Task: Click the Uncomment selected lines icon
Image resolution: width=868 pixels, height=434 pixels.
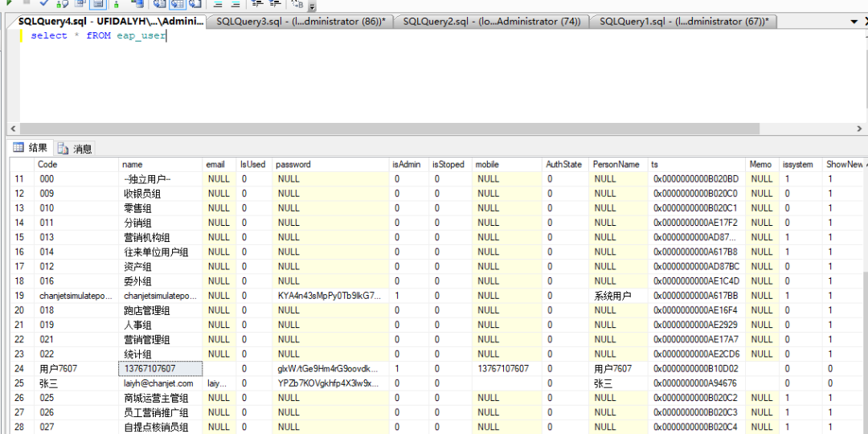Action: click(235, 3)
